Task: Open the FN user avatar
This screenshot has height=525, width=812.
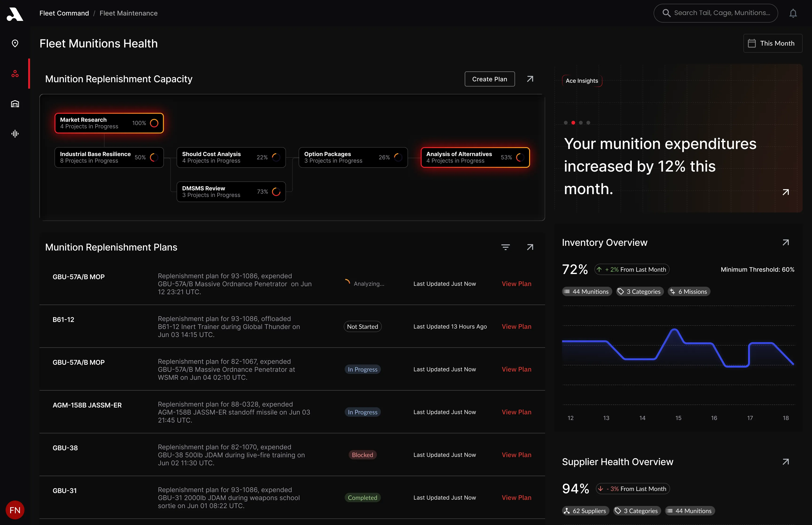Action: pyautogui.click(x=15, y=510)
